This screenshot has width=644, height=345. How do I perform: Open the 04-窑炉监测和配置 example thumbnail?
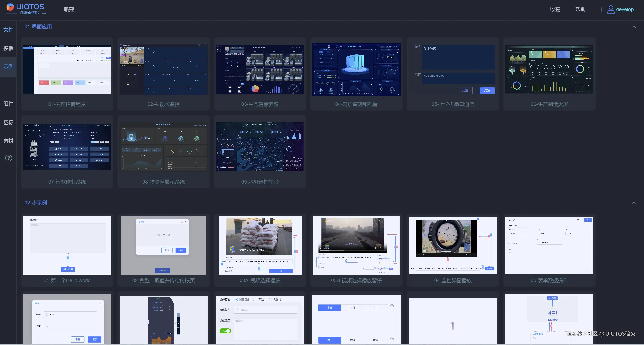click(x=356, y=69)
